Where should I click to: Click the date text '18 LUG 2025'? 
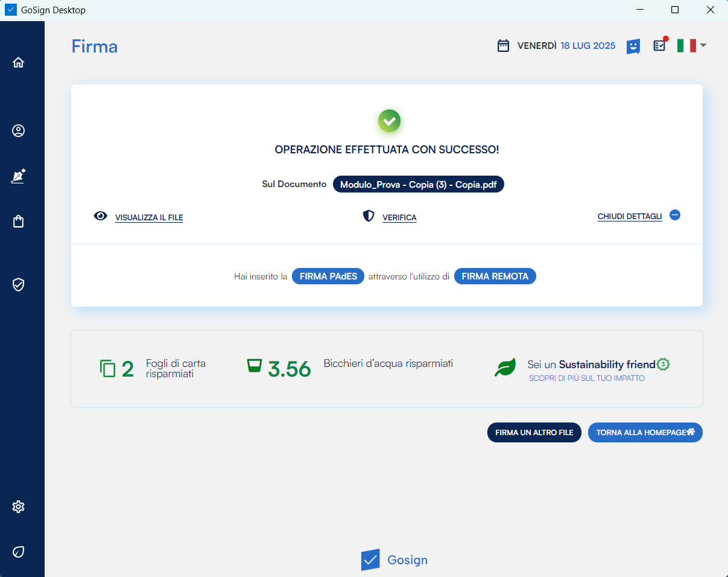[x=588, y=46]
